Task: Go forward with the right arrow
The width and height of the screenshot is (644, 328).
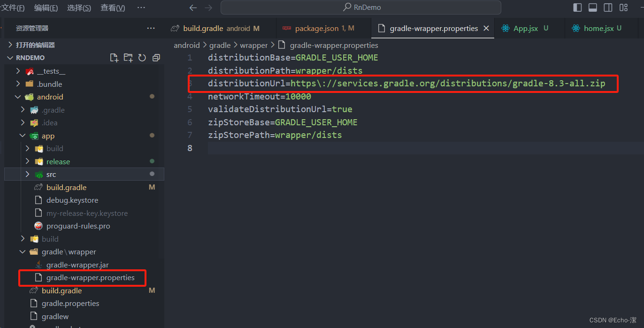Action: [208, 8]
